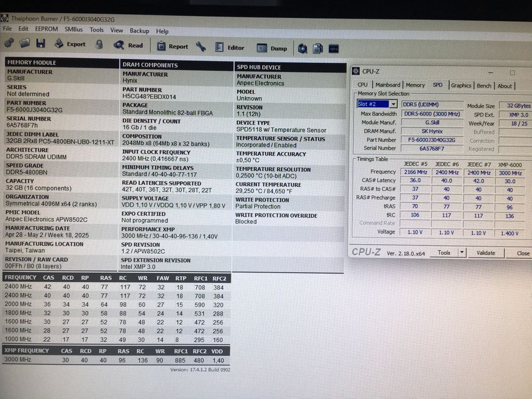Switch to the Graphics tab in CPU-Z

tap(461, 86)
